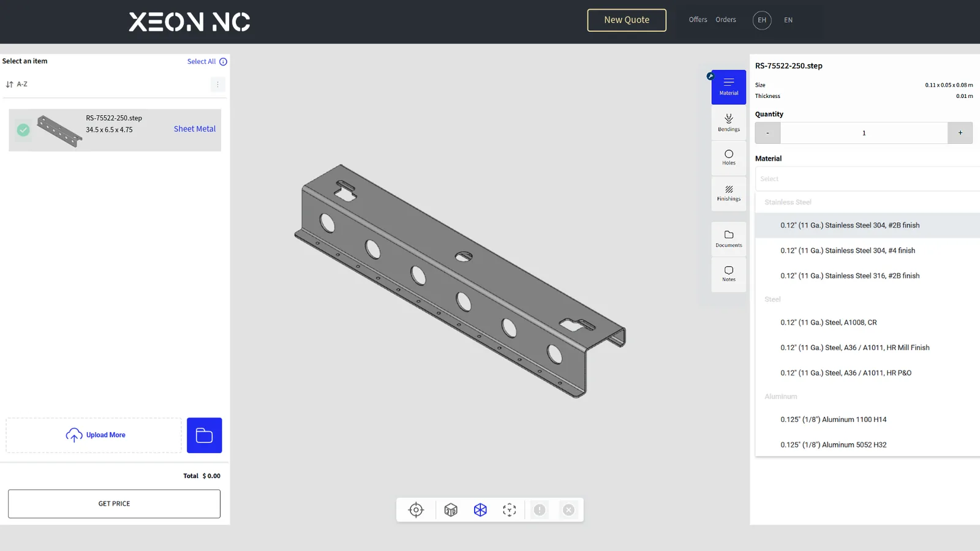Click the New Quote button

point(627,20)
